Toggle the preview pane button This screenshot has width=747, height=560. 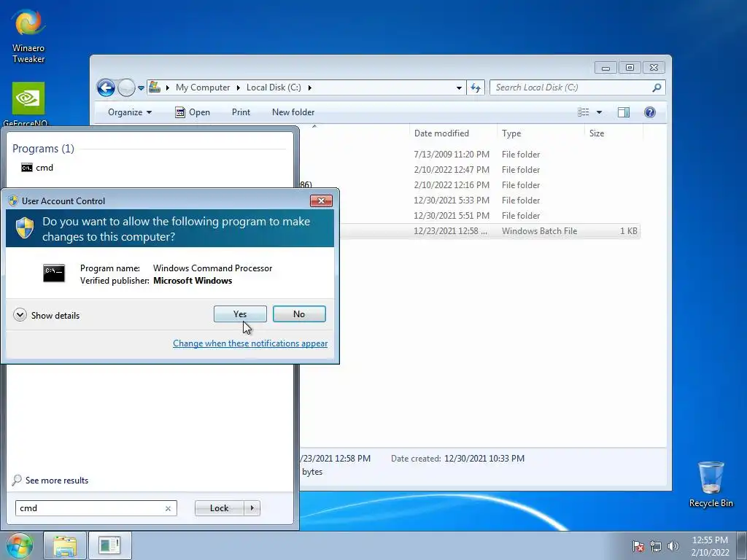[x=624, y=112]
